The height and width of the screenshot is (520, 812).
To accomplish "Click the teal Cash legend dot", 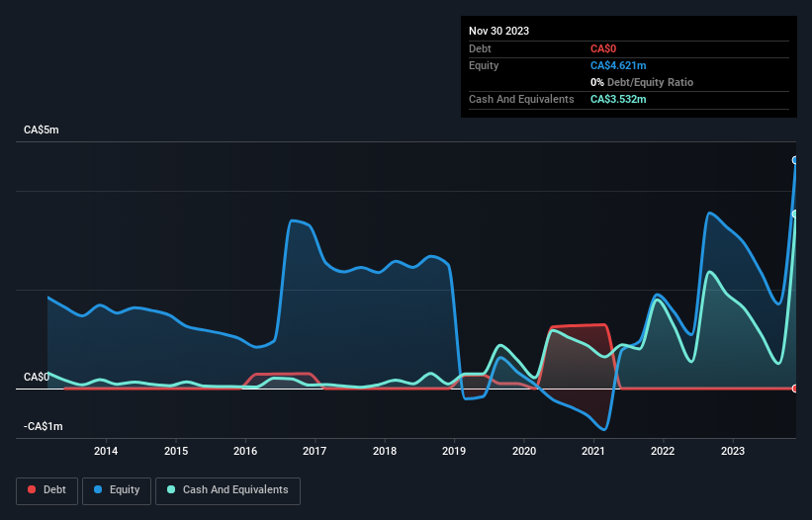I will (171, 489).
